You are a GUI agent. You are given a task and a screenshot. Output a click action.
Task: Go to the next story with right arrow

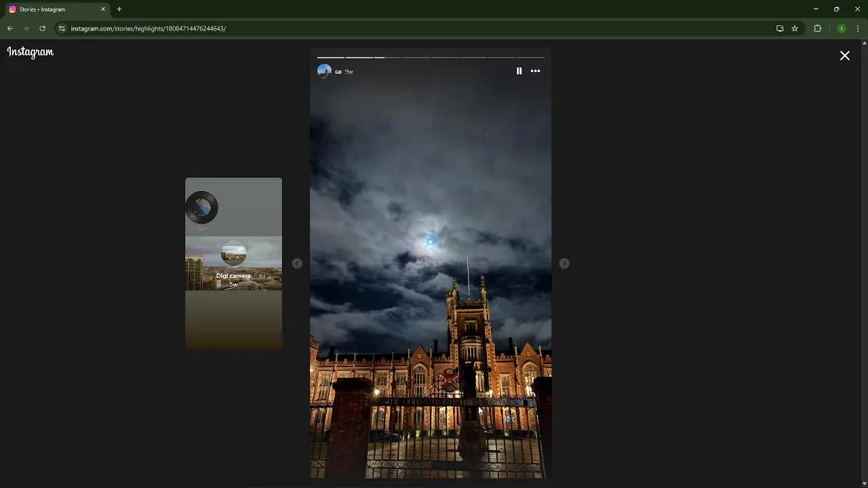tap(564, 264)
